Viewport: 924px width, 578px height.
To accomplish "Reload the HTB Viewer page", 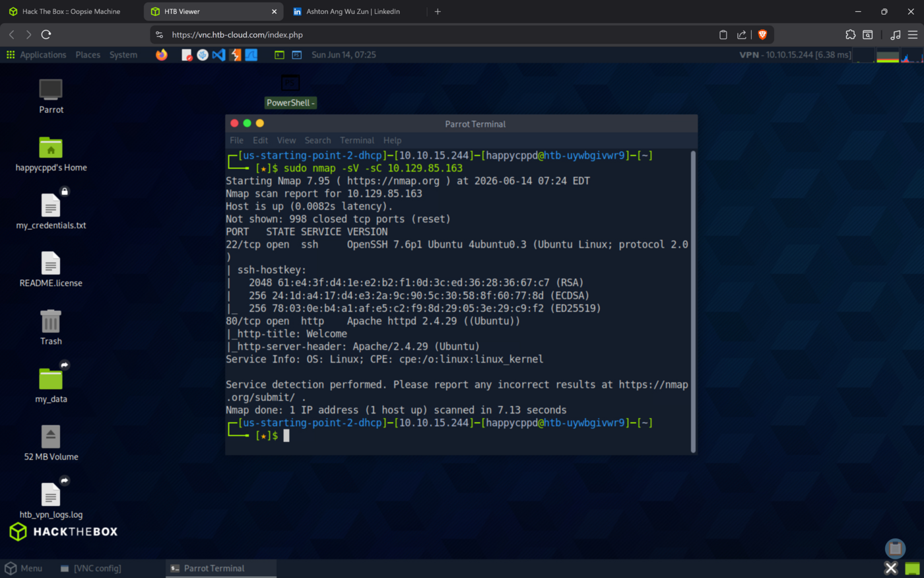I will pos(46,34).
